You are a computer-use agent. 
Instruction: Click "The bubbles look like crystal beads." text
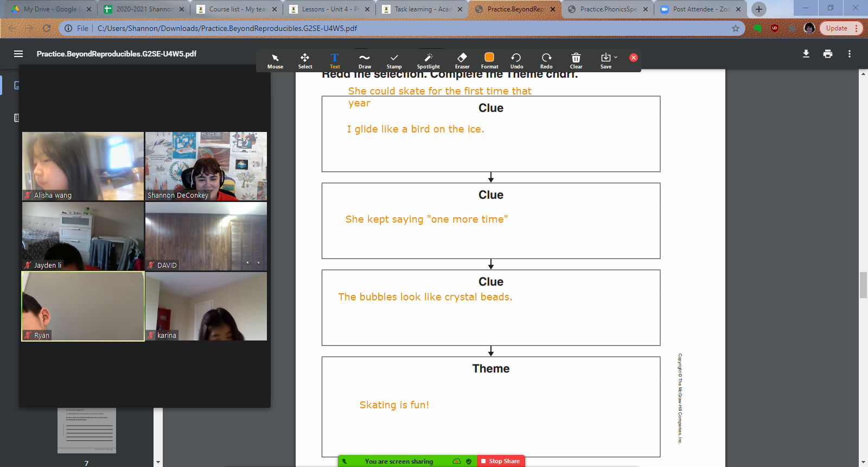pos(425,297)
